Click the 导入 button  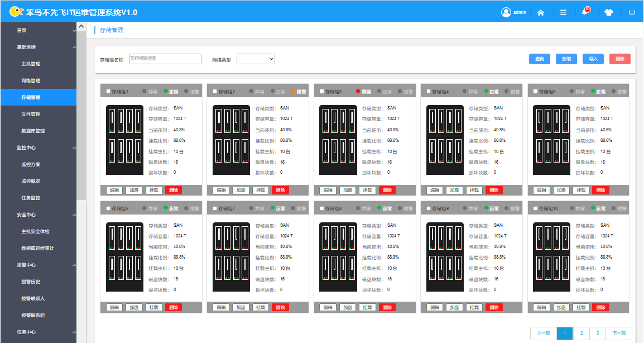point(593,59)
